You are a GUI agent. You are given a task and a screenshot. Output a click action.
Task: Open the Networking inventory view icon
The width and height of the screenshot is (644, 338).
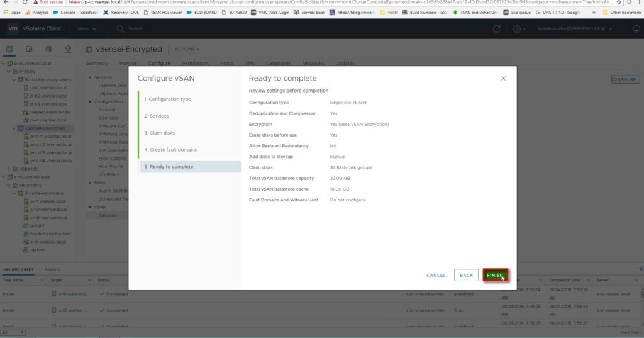[67, 49]
